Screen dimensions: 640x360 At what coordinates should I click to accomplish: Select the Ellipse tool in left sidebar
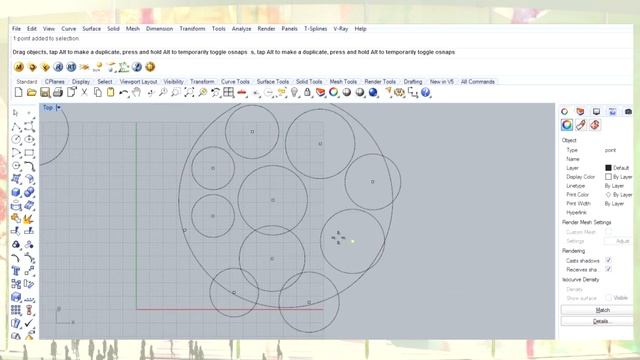[29, 140]
